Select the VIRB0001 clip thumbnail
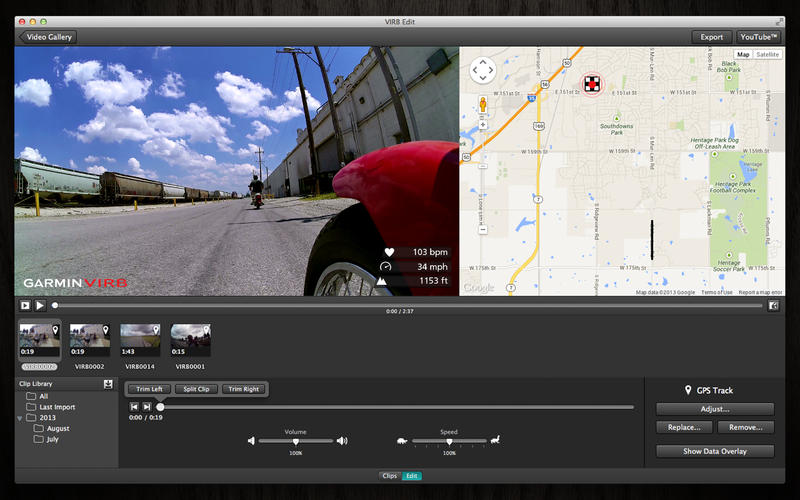Viewport: 800px width, 500px height. point(190,340)
